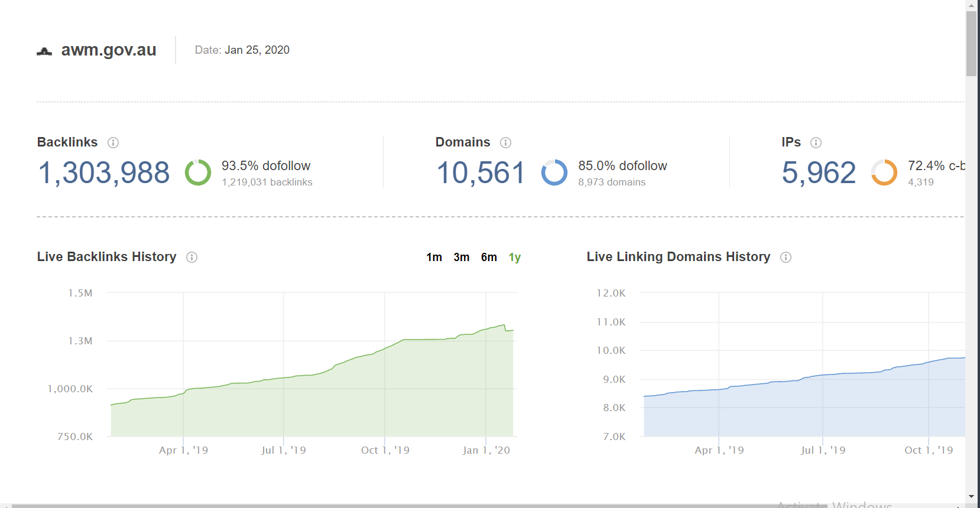
Task: Open Live Backlinks History info icon
Action: [x=192, y=257]
